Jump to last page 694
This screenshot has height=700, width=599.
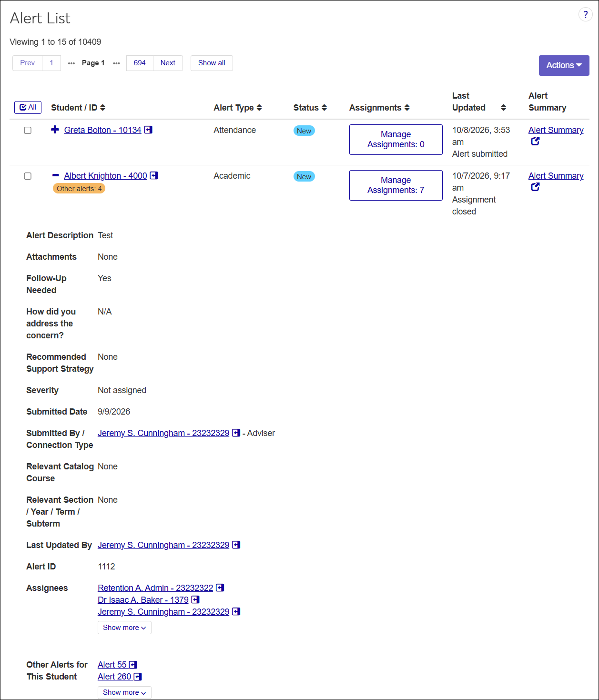140,63
